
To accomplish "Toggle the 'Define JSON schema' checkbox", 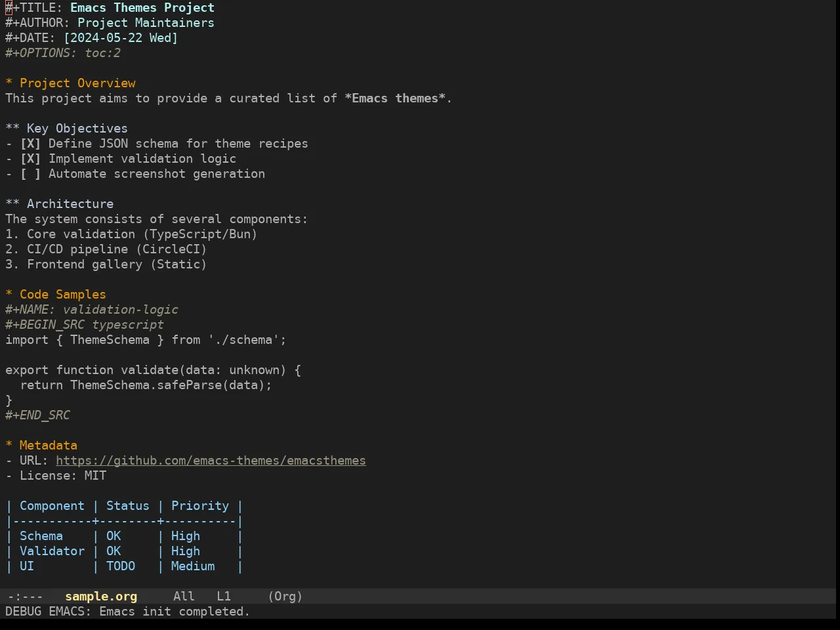I will pos(30,144).
